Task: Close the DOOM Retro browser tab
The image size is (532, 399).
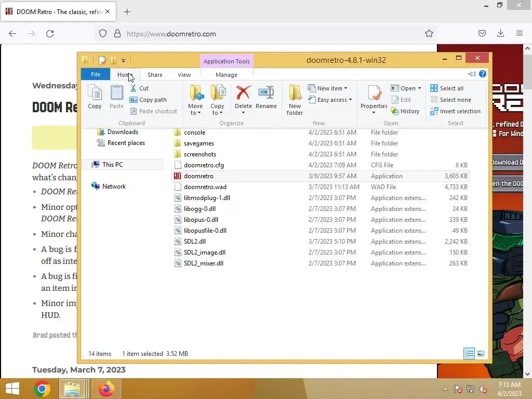Action: tap(108, 11)
